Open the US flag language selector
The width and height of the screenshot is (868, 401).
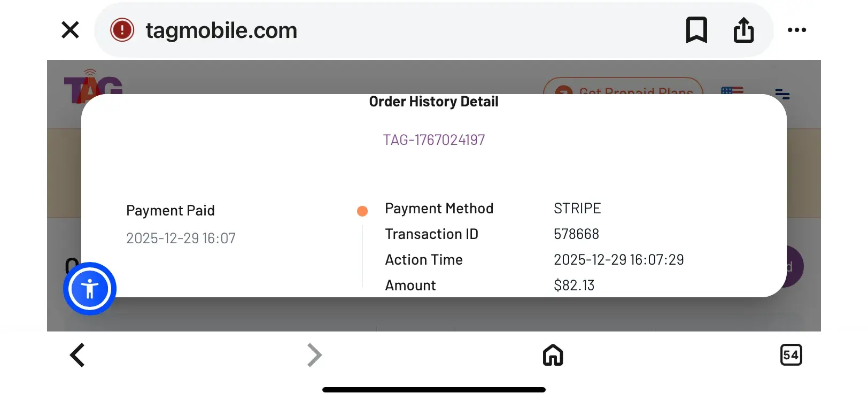click(732, 90)
